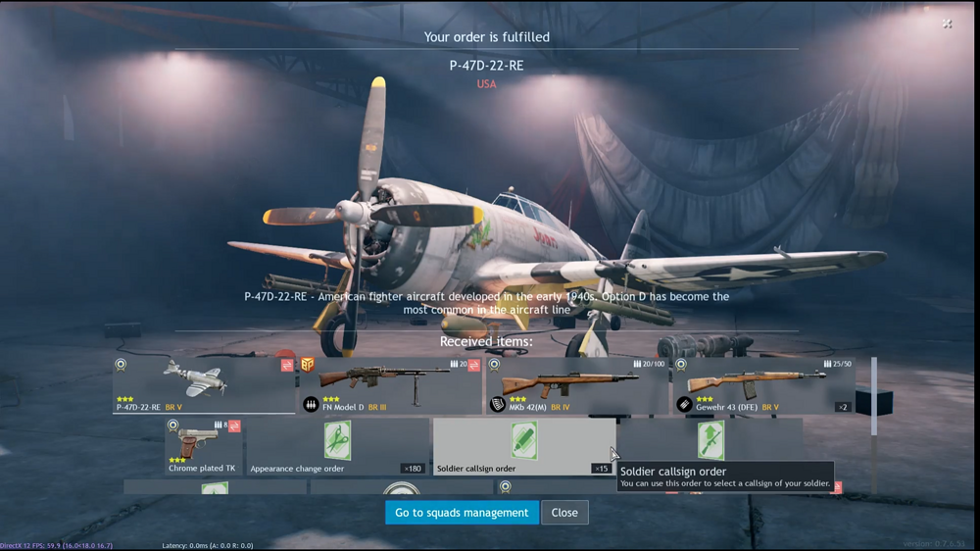Screen dimensions: 980x551
Task: Click the medal badge on MKb 42(M) card
Action: (x=494, y=364)
